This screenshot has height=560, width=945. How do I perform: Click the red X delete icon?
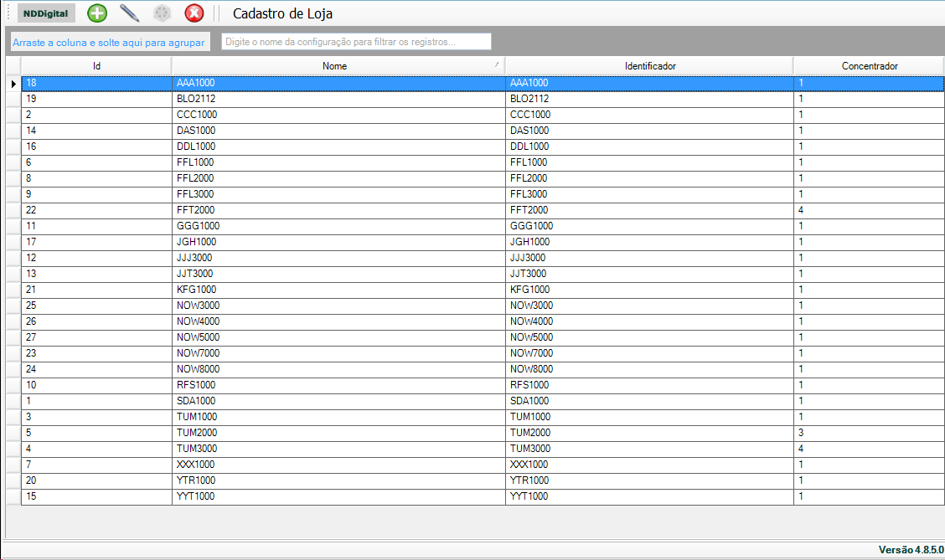pos(194,13)
